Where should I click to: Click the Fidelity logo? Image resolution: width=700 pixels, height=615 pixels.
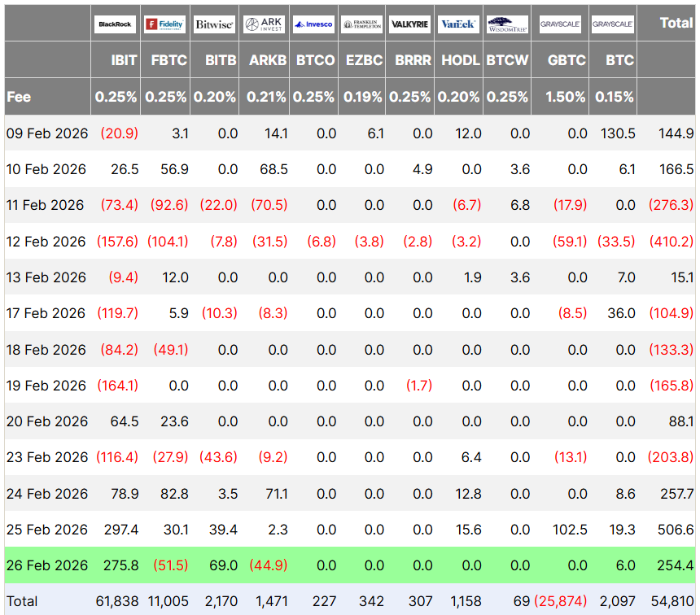coord(164,24)
